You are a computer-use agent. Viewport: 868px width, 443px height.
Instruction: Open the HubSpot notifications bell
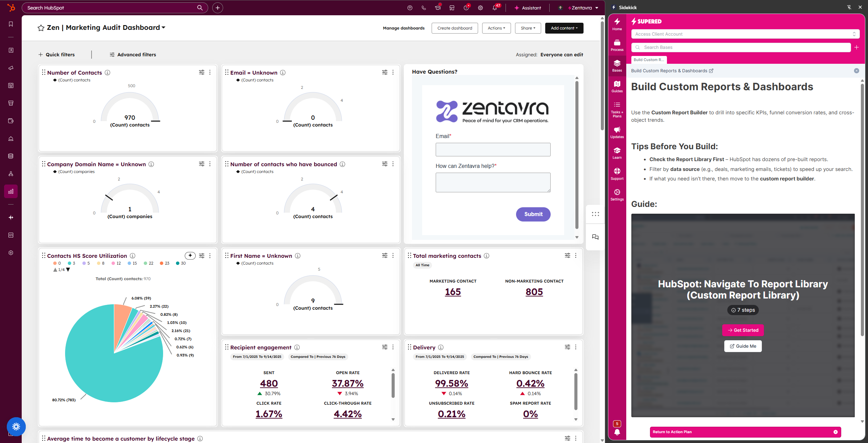tap(495, 8)
